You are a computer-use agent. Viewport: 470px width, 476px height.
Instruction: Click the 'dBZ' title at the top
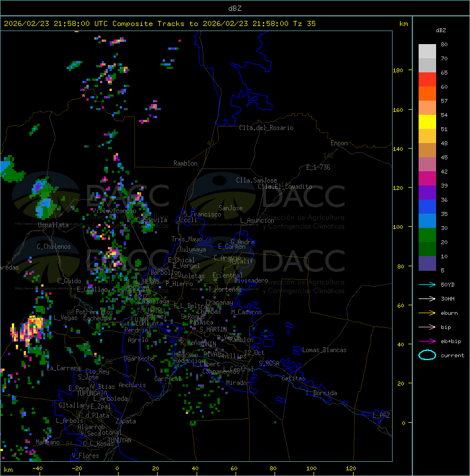tap(235, 8)
